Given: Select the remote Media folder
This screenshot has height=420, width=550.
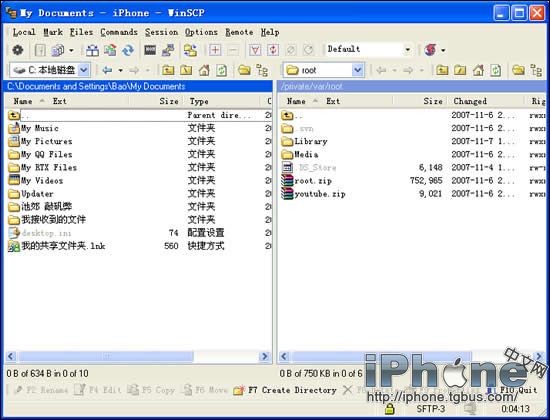Looking at the screenshot, I should tap(300, 154).
